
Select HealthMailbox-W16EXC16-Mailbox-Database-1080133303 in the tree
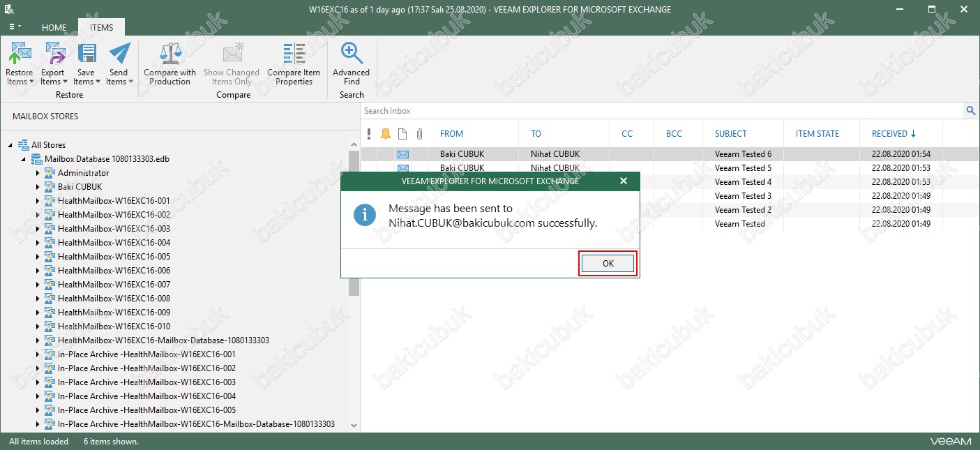tap(163, 340)
